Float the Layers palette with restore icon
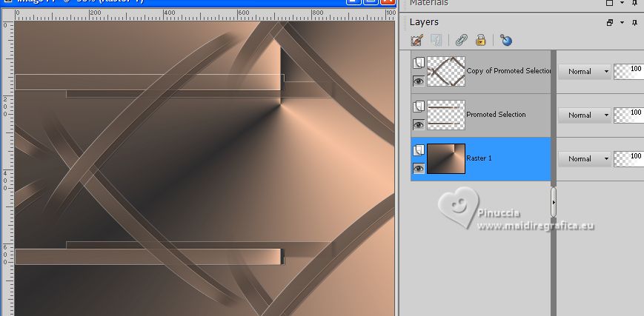The image size is (644, 316). [610, 22]
